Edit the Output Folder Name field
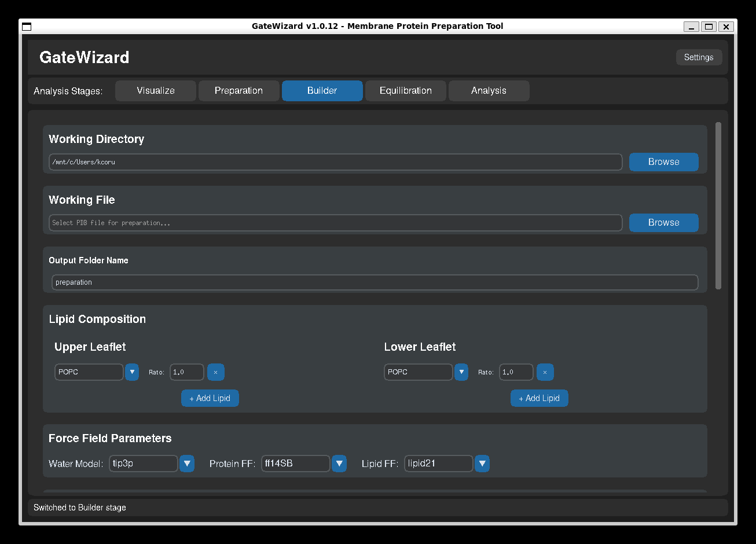The height and width of the screenshot is (544, 756). point(373,282)
